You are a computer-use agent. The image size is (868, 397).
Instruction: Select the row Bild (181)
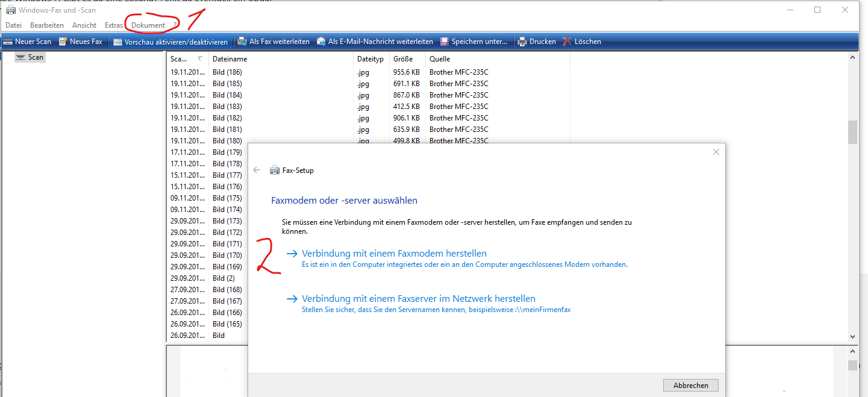click(368, 130)
